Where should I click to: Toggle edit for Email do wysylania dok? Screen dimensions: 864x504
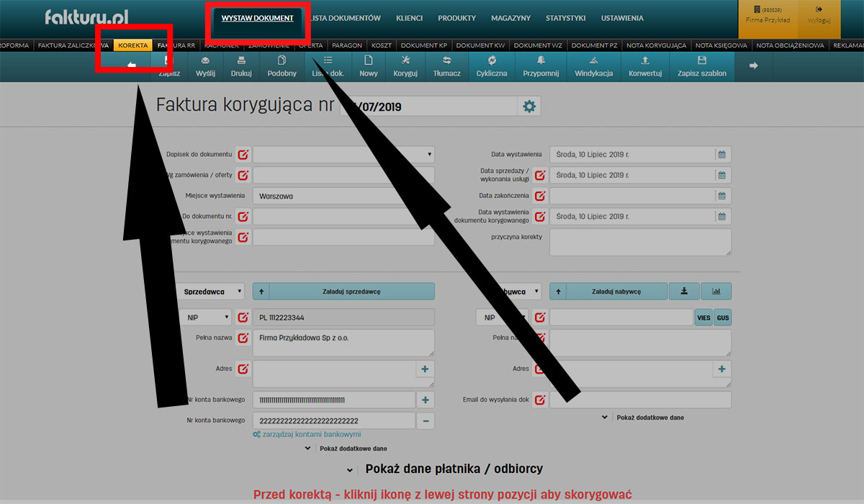pos(540,400)
